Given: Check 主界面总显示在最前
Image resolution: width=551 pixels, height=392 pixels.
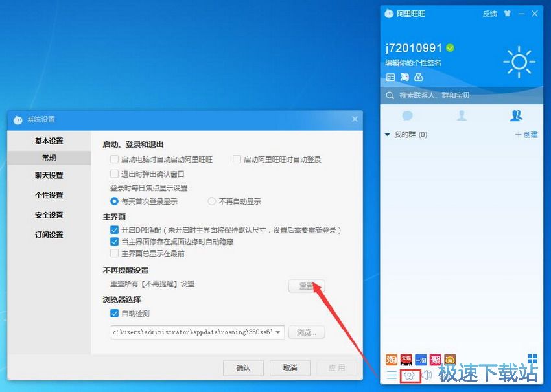Looking at the screenshot, I should click(x=114, y=253).
